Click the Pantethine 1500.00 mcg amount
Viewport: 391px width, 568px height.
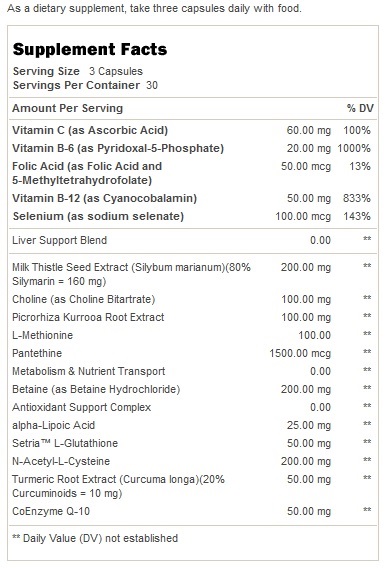coord(300,353)
